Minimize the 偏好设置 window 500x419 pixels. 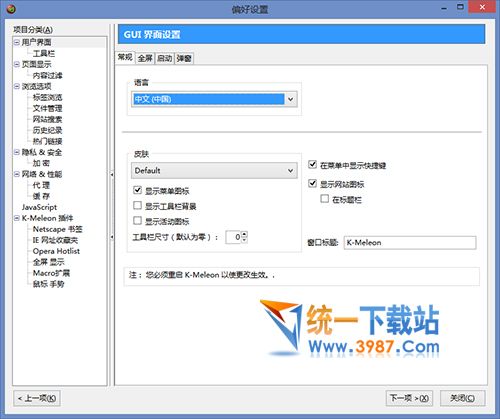coord(444,8)
